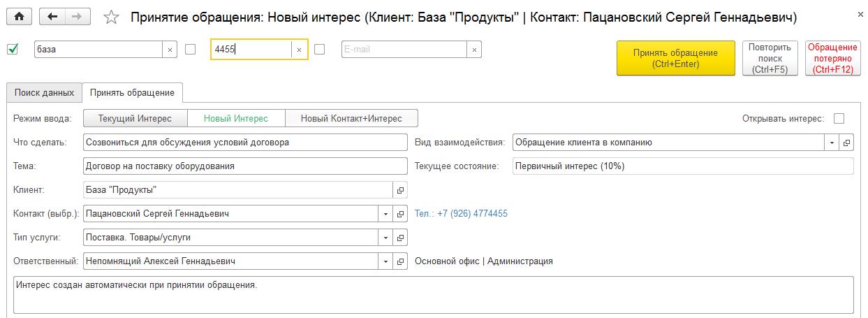Open the Вид взаимодействия item form icon
Screen dimensions: 868x318
[846, 143]
